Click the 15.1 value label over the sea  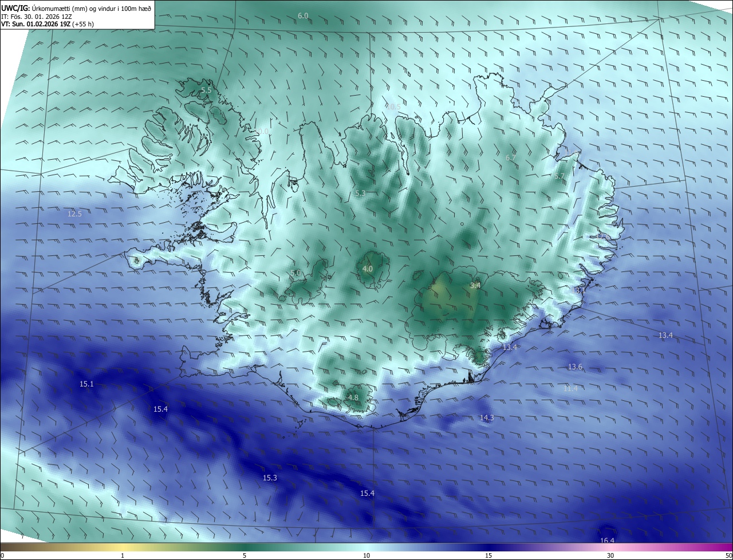point(86,384)
